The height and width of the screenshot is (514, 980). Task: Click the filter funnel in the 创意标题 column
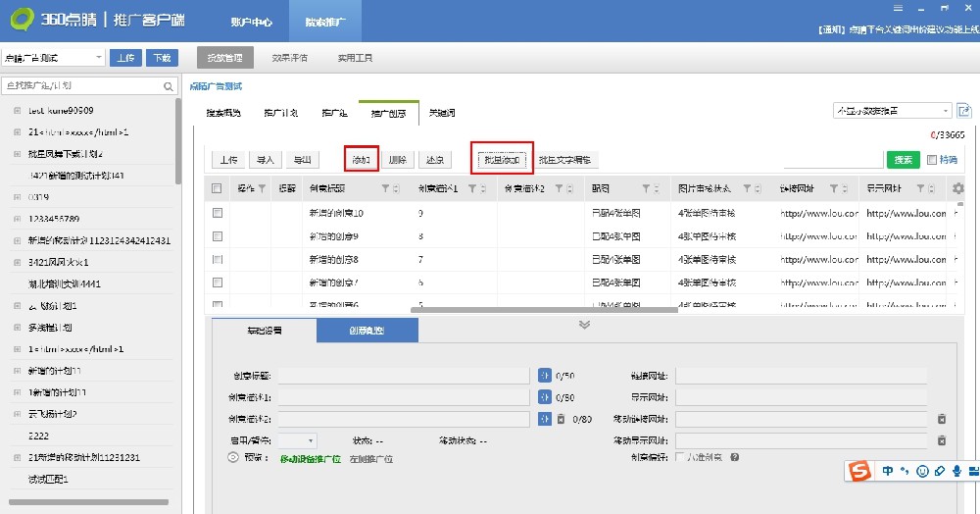[x=385, y=188]
